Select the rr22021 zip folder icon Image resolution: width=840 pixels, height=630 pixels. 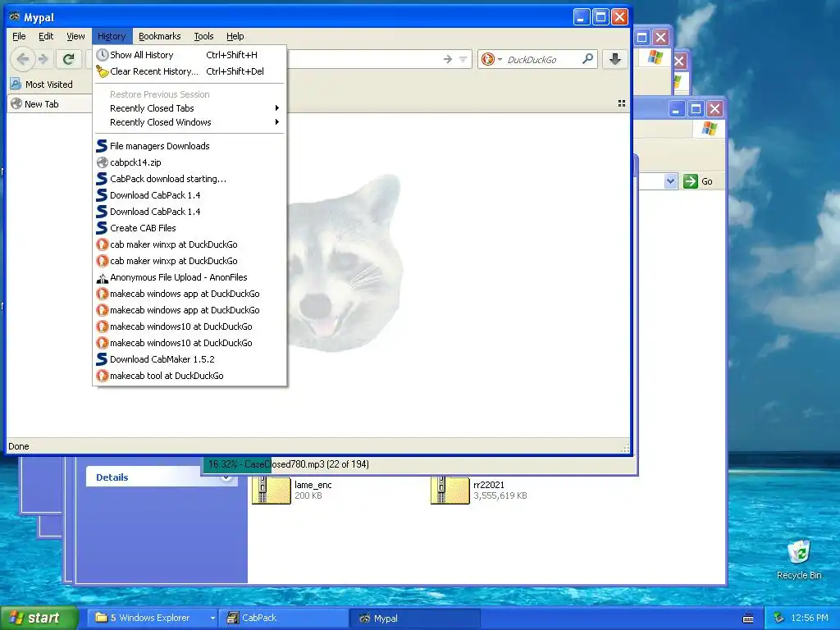[x=450, y=490]
